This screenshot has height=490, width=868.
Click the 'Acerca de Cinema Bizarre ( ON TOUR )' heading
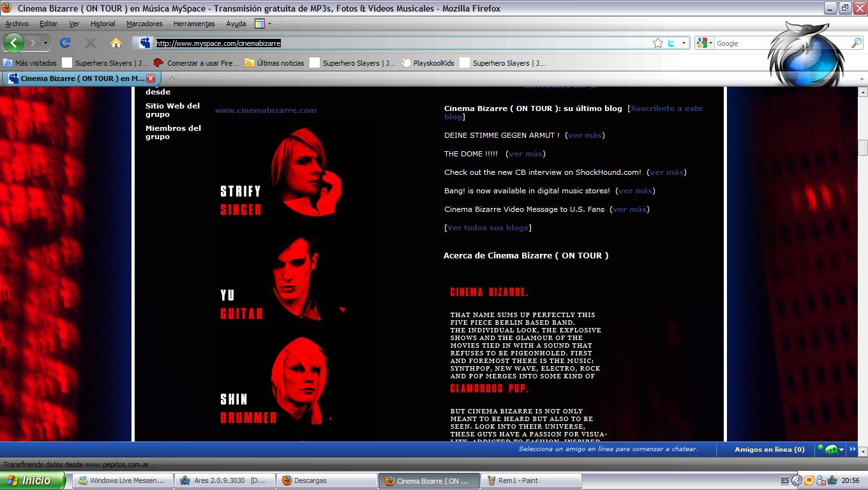pos(526,255)
